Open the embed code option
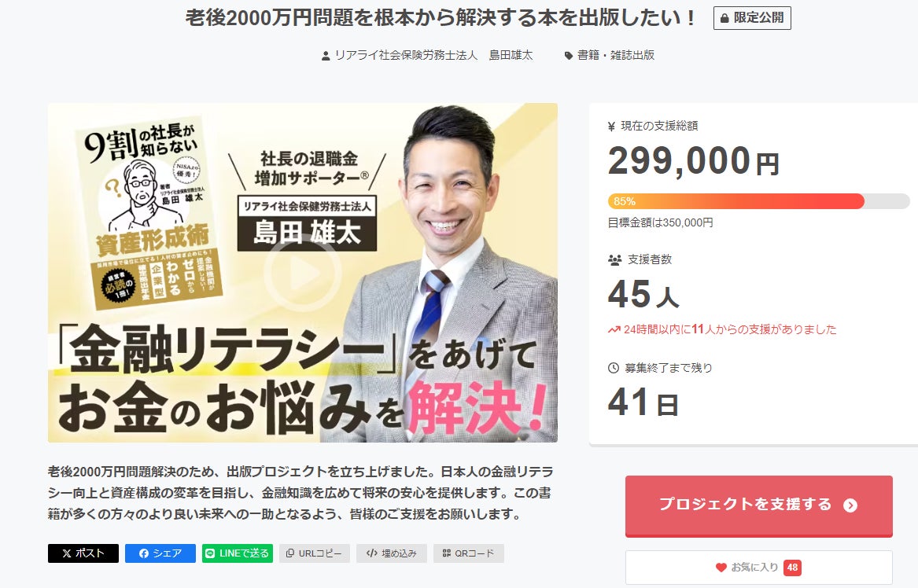Image resolution: width=918 pixels, height=588 pixels. coord(392,553)
